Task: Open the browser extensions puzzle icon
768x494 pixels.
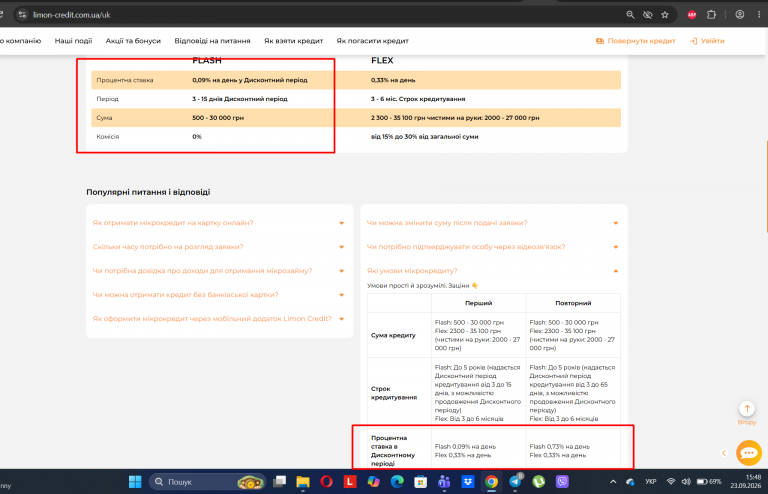Action: point(711,15)
